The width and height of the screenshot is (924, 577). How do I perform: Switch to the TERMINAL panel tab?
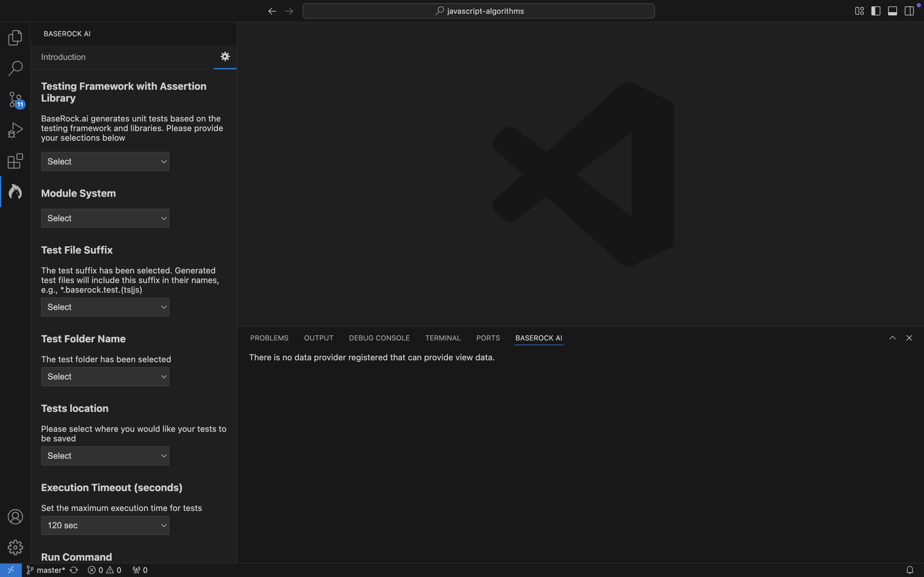tap(442, 338)
